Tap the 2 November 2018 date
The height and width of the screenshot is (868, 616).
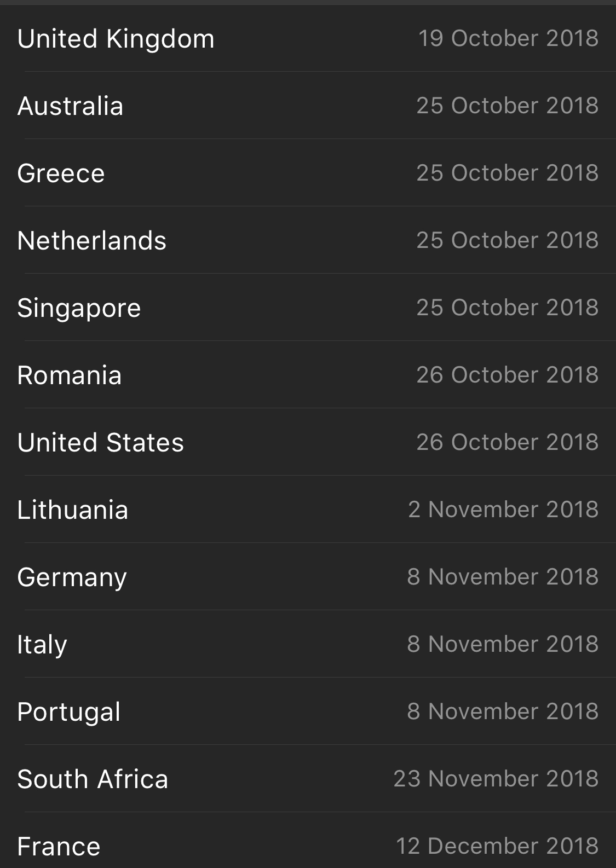click(503, 510)
